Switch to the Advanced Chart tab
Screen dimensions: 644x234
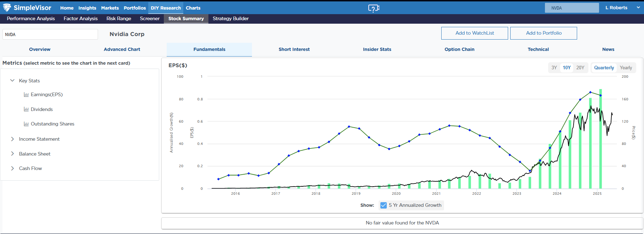click(122, 49)
